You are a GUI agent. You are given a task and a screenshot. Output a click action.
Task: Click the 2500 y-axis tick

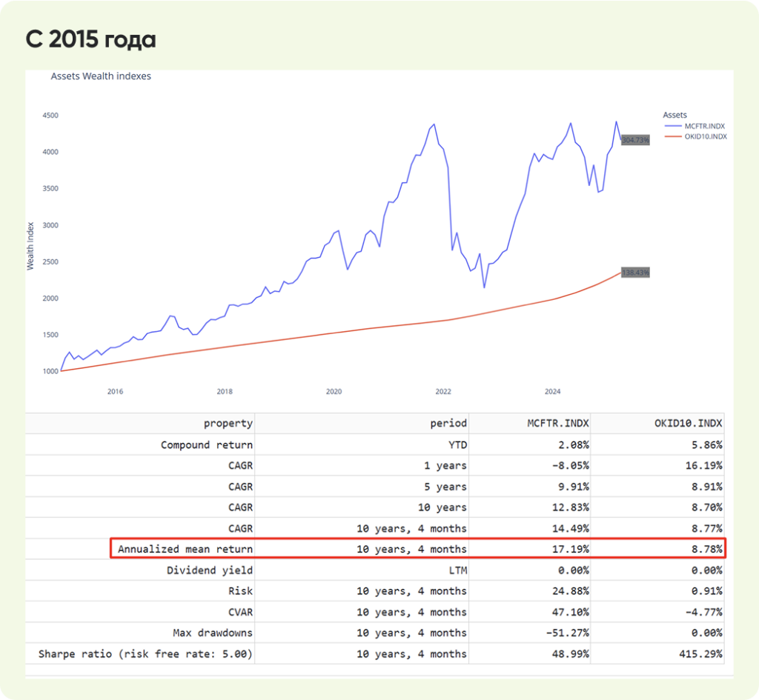50,261
